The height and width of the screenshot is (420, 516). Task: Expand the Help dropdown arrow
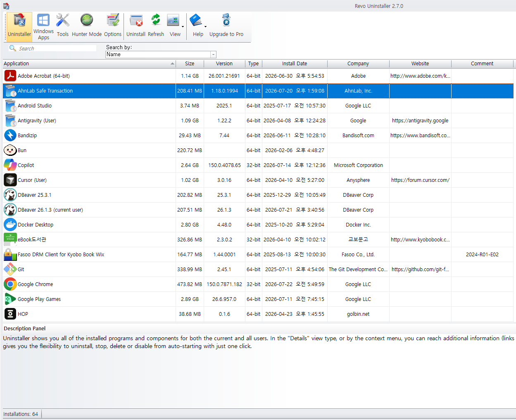(x=205, y=27)
